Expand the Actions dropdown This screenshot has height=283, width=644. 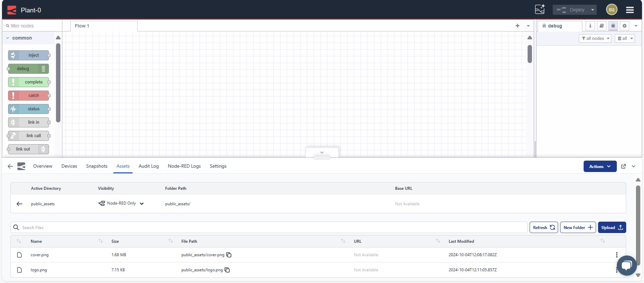(x=600, y=166)
